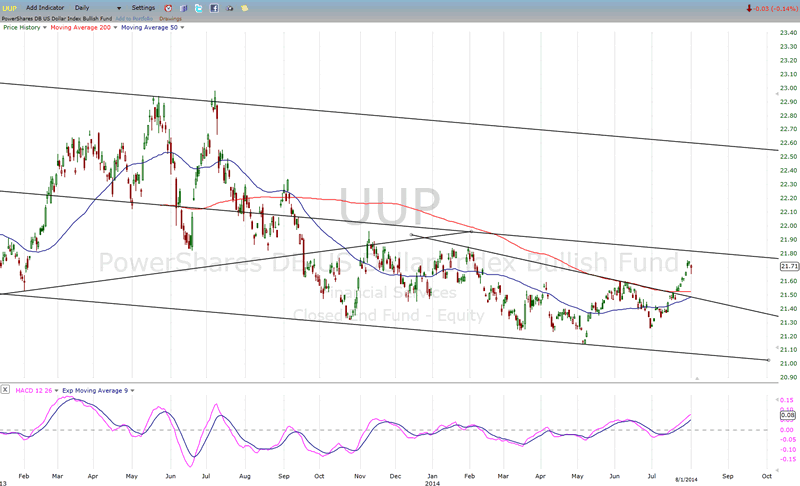This screenshot has height=486, width=800.
Task: Select the trendline endpoint handle near 21.00
Action: point(768,360)
